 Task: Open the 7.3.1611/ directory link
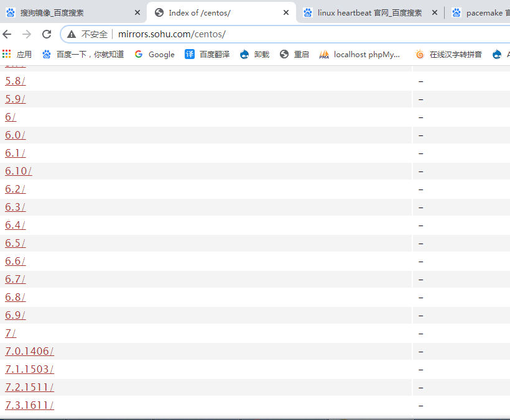[x=30, y=405]
